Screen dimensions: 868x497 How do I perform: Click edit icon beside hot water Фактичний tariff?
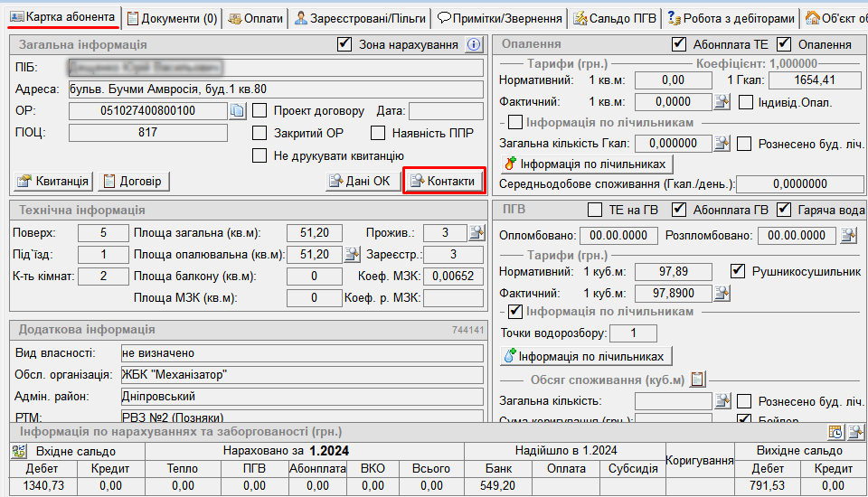pos(722,293)
